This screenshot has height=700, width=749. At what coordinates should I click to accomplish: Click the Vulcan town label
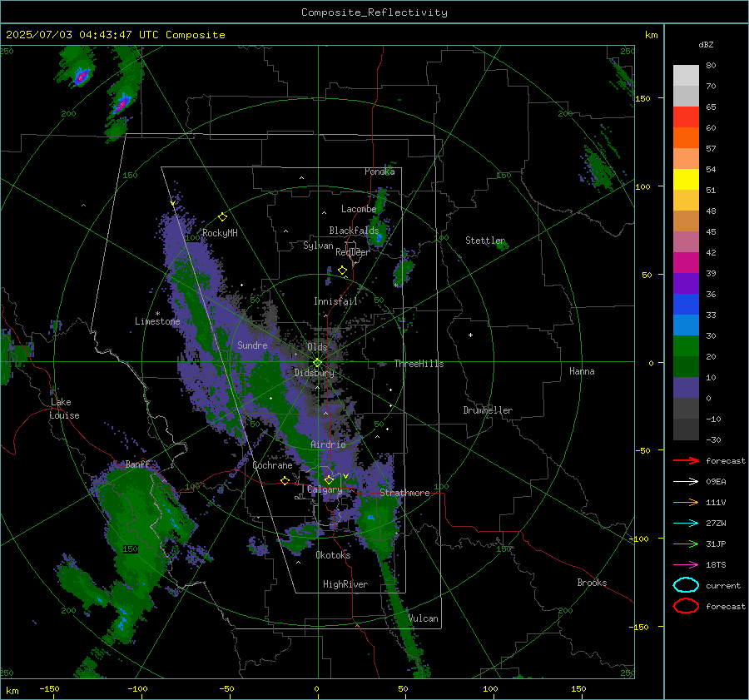tap(424, 618)
